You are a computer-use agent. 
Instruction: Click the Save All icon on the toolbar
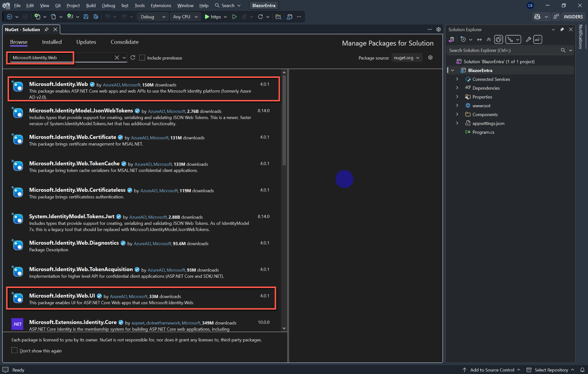95,17
